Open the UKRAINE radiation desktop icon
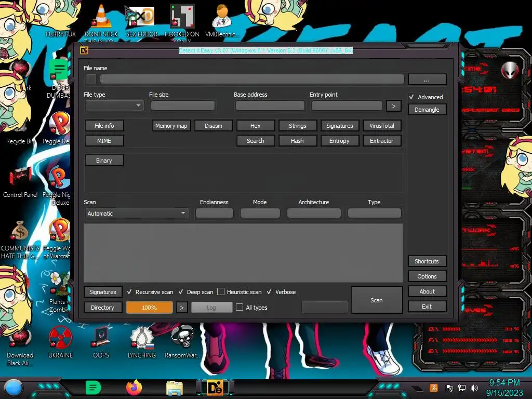This screenshot has width=532, height=399. point(60,342)
